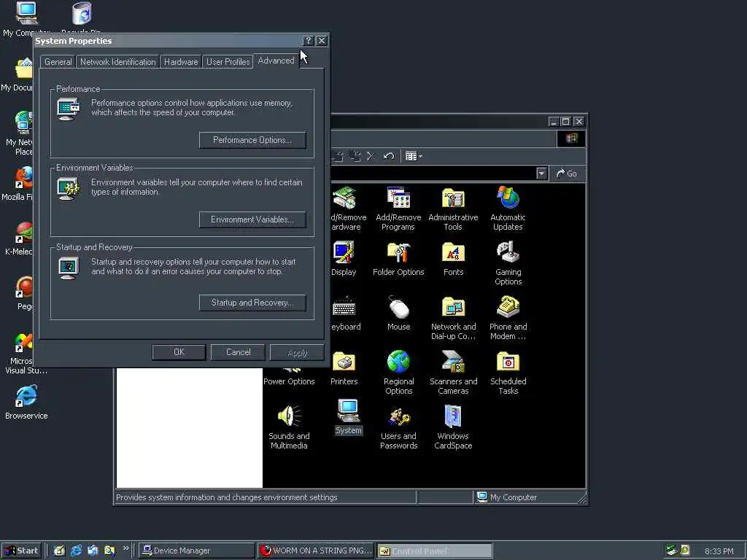Open Users and Passwords applet

tap(398, 427)
